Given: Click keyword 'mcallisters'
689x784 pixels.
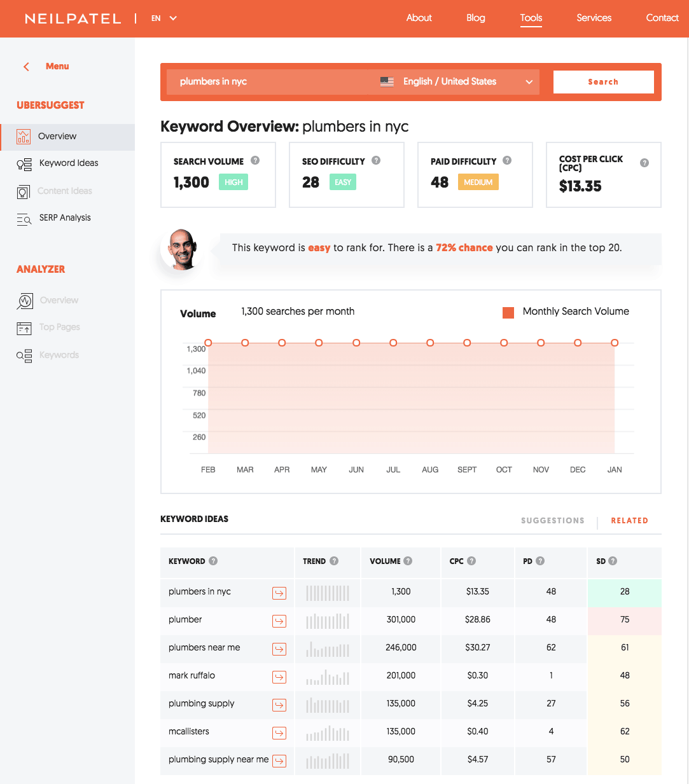Looking at the screenshot, I should 189,731.
